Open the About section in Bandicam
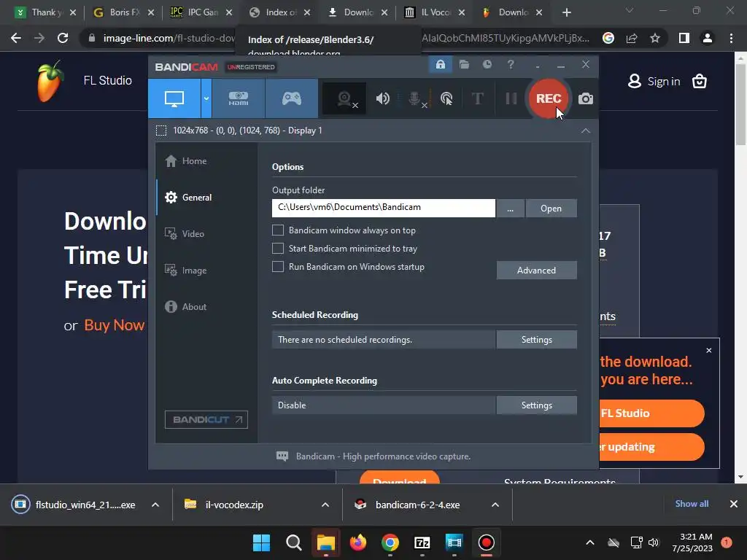The image size is (747, 560). (x=186, y=307)
